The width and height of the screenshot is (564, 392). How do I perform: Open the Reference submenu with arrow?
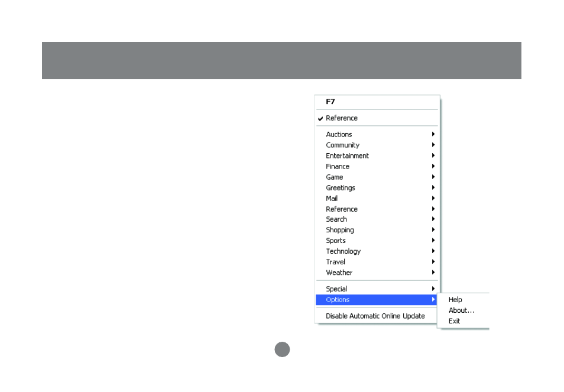coord(377,209)
